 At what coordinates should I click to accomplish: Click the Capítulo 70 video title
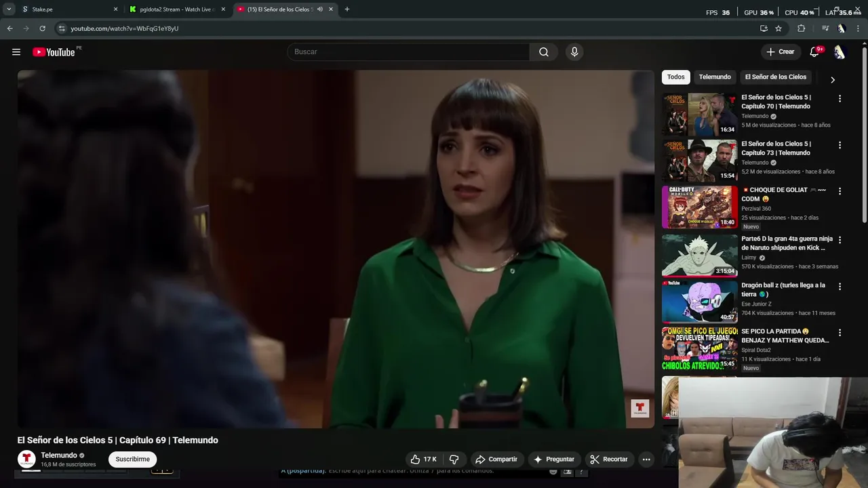click(x=776, y=102)
